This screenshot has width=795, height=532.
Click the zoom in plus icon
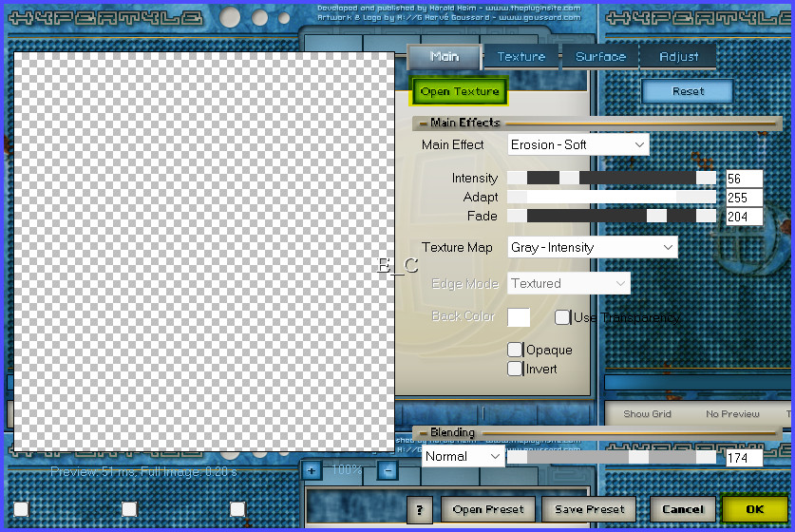click(312, 469)
